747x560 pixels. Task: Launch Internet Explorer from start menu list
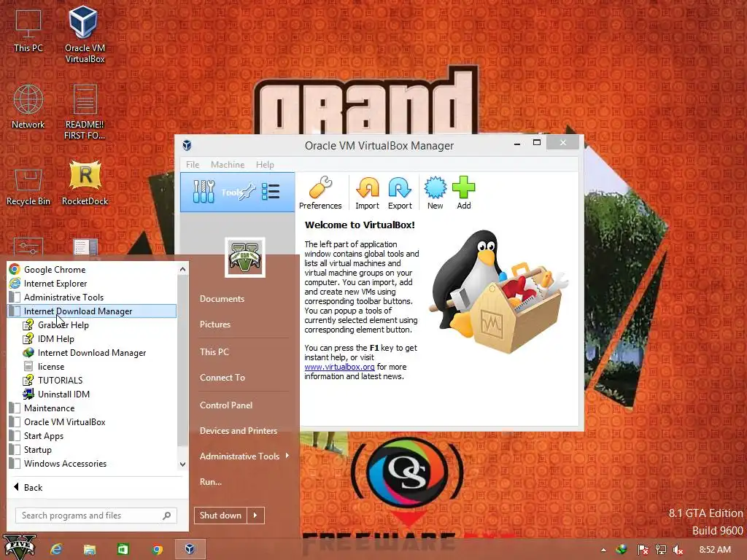click(55, 284)
